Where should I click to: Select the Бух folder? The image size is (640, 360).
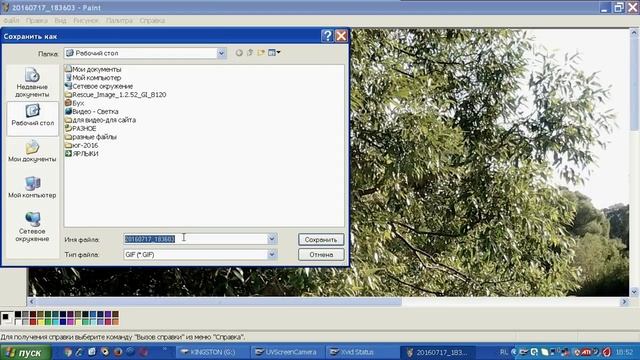click(75, 103)
